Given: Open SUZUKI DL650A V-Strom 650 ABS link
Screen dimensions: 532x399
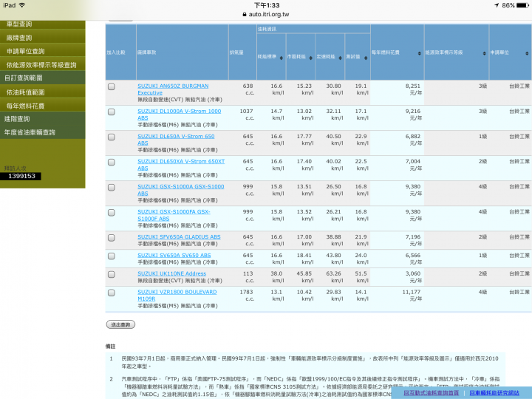Looking at the screenshot, I should tap(176, 140).
